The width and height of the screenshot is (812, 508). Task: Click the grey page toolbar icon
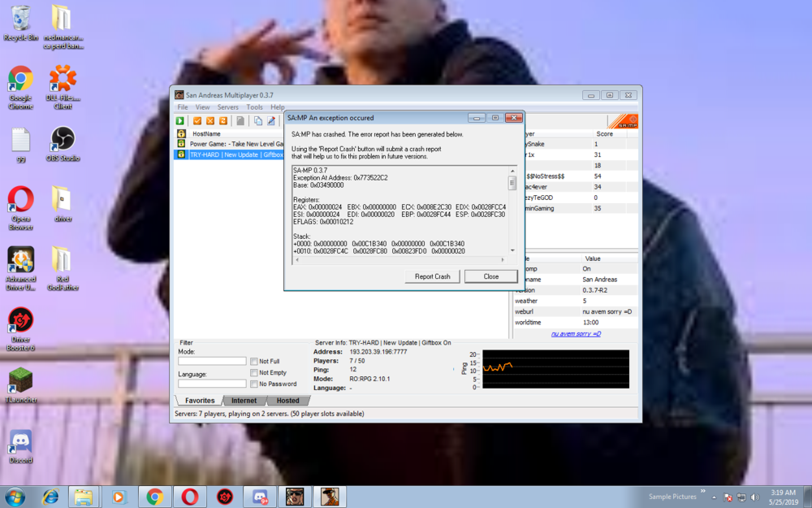coord(240,121)
